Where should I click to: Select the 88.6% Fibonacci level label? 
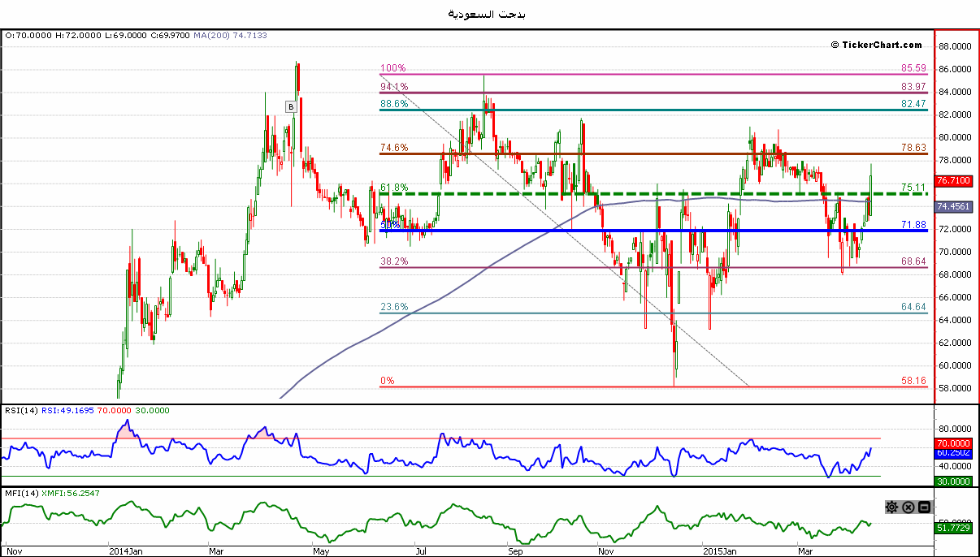pos(394,104)
